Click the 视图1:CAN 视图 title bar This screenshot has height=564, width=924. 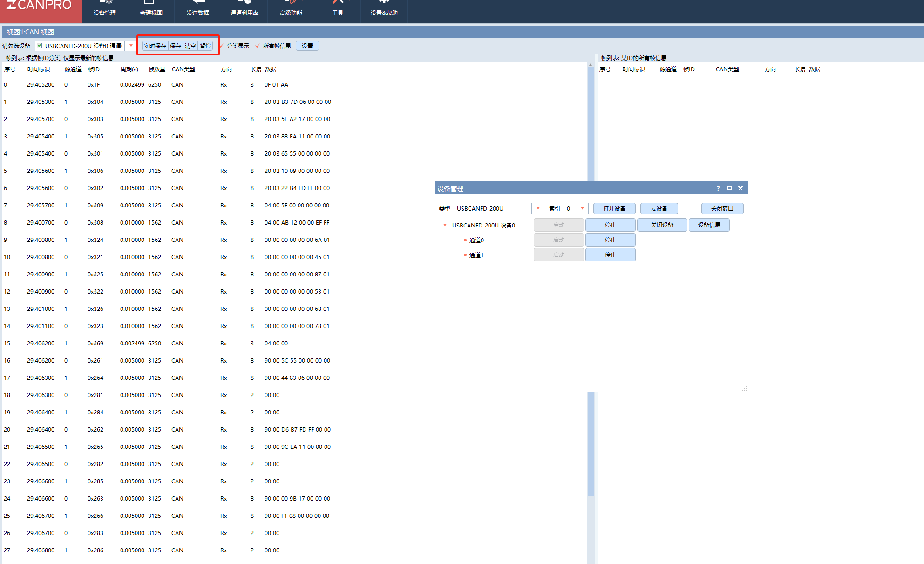(x=463, y=32)
